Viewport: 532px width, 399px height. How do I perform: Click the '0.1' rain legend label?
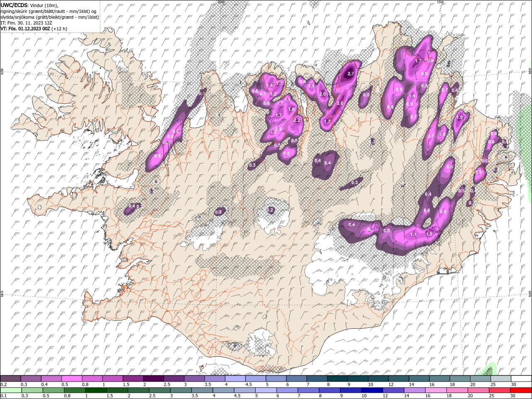click(3, 396)
